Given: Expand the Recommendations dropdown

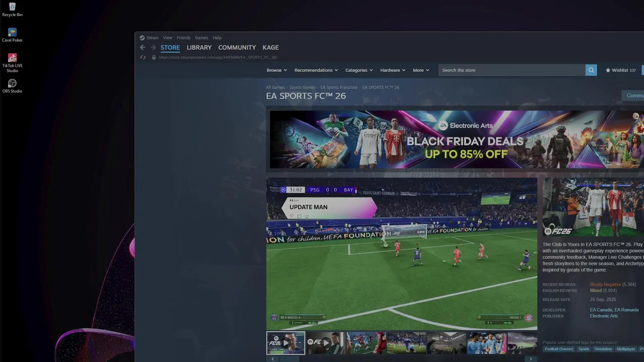Looking at the screenshot, I should coord(316,70).
